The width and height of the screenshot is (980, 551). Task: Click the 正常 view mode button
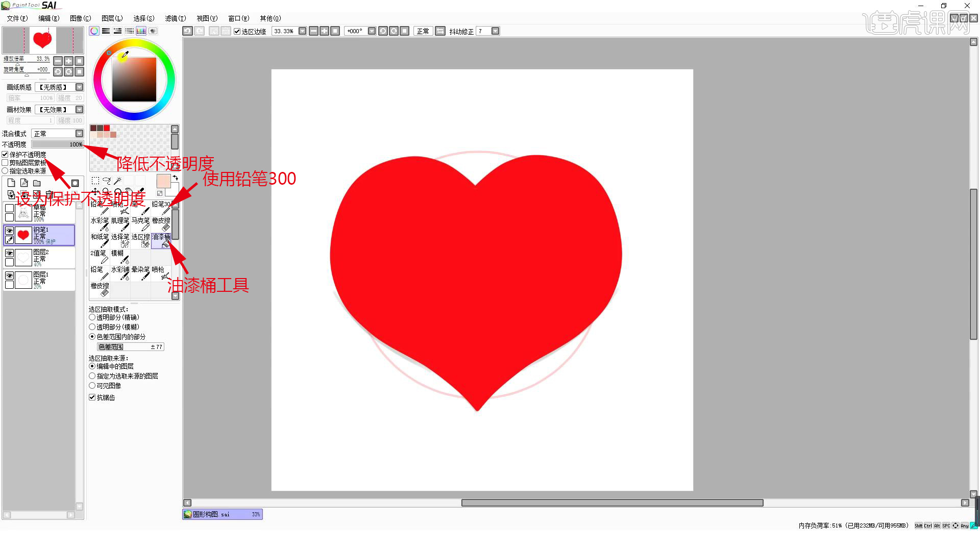coord(423,31)
